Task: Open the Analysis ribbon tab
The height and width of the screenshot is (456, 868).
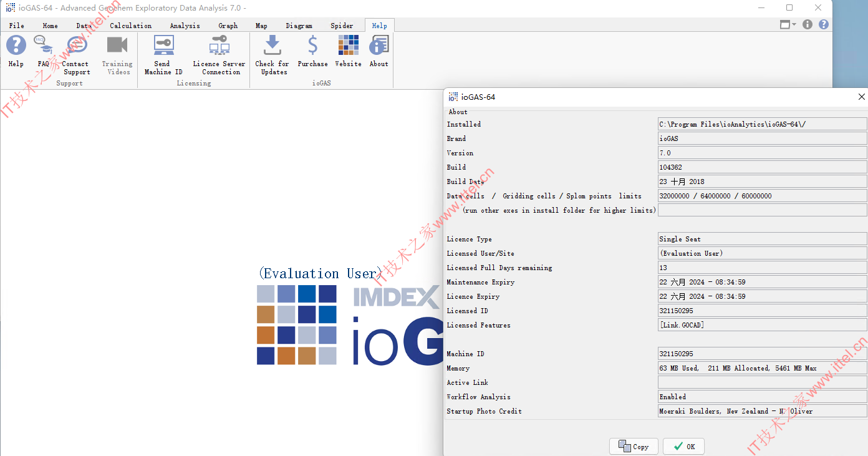Action: pyautogui.click(x=185, y=26)
